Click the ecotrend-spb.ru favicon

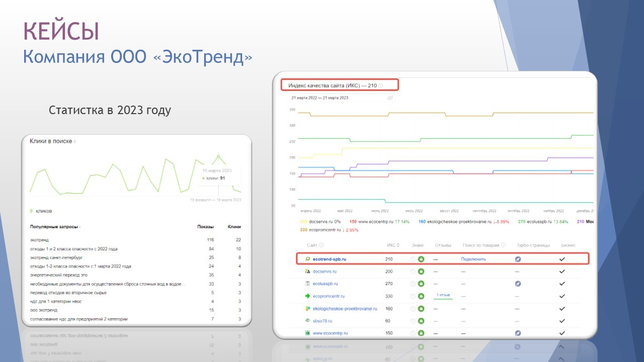pyautogui.click(x=307, y=259)
